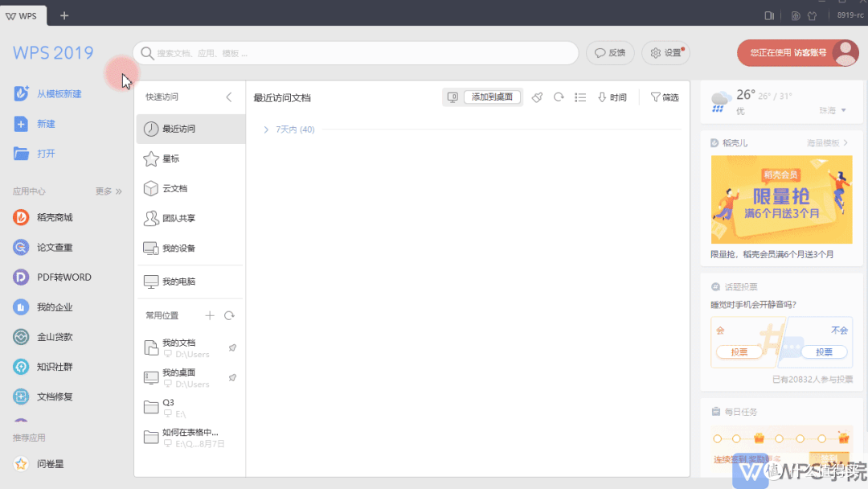Switch list view mode icon
868x489 pixels.
580,97
